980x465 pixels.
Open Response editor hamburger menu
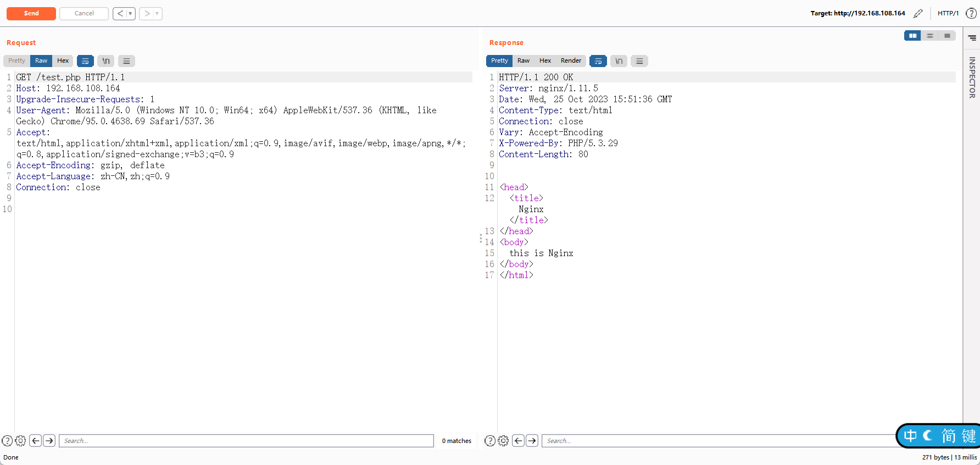point(639,61)
